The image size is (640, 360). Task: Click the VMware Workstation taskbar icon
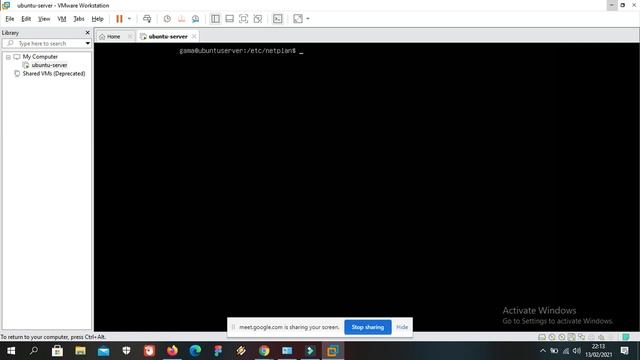click(333, 351)
